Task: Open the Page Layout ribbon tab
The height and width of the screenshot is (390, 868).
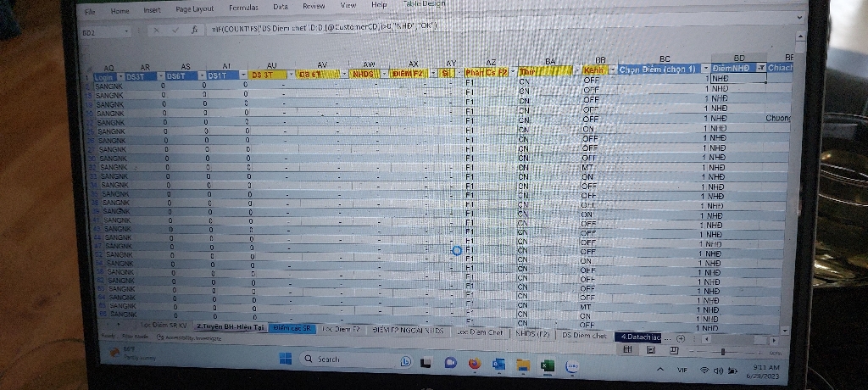Action: pos(194,8)
